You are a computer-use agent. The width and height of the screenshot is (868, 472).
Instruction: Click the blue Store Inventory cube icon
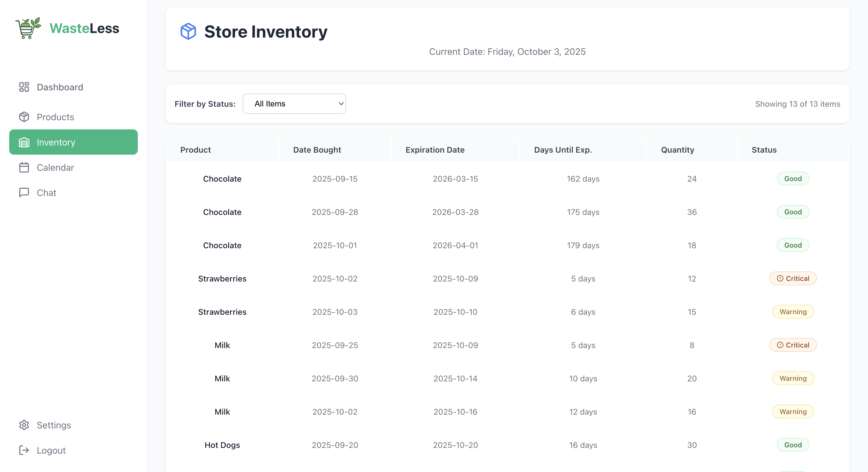188,32
